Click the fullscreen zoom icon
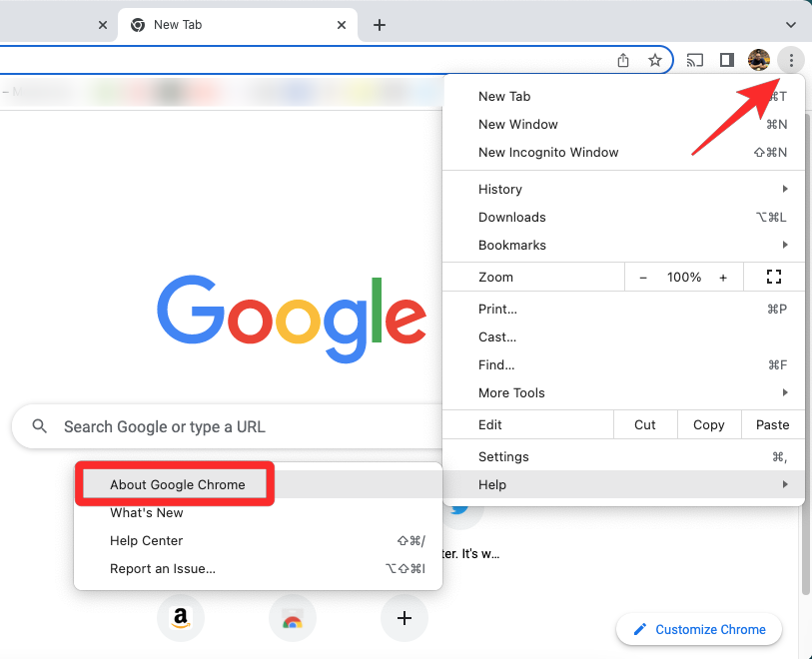This screenshot has width=812, height=659. point(773,277)
